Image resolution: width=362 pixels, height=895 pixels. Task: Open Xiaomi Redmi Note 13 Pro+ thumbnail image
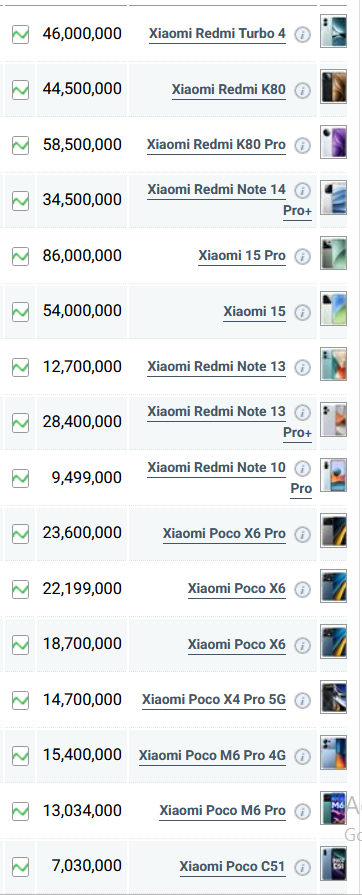[x=333, y=420]
